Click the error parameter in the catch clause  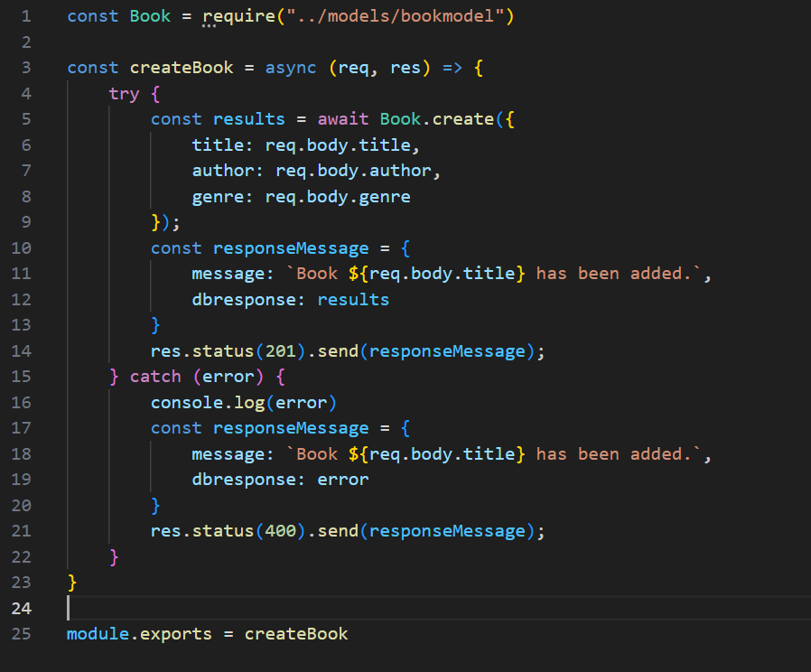pyautogui.click(x=228, y=377)
